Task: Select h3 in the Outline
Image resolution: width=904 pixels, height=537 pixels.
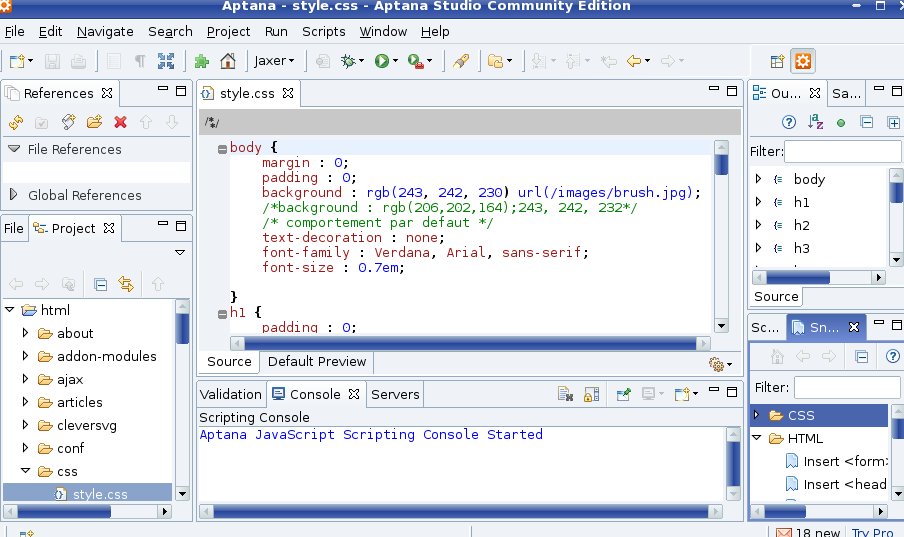Action: pyautogui.click(x=801, y=248)
